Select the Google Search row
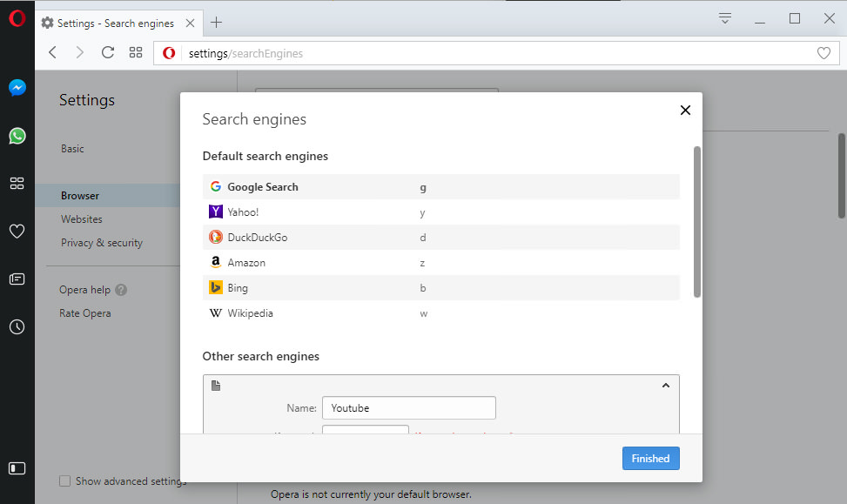Screen dimensions: 847x504 click(x=440, y=187)
